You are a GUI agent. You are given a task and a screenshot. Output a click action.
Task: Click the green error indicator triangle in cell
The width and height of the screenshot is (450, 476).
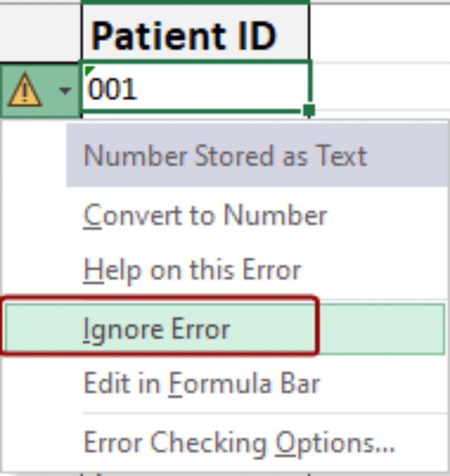[x=89, y=69]
